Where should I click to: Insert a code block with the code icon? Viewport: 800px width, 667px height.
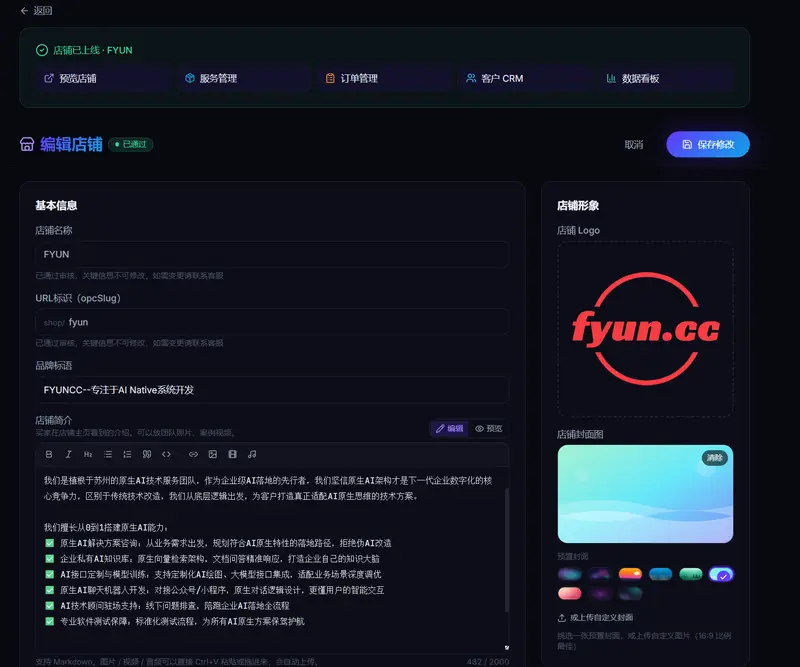click(166, 454)
